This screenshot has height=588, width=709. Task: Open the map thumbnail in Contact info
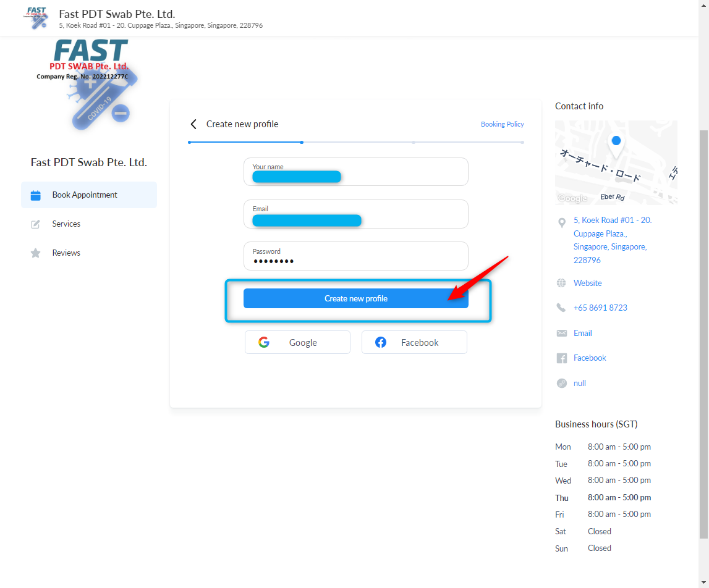coord(616,162)
